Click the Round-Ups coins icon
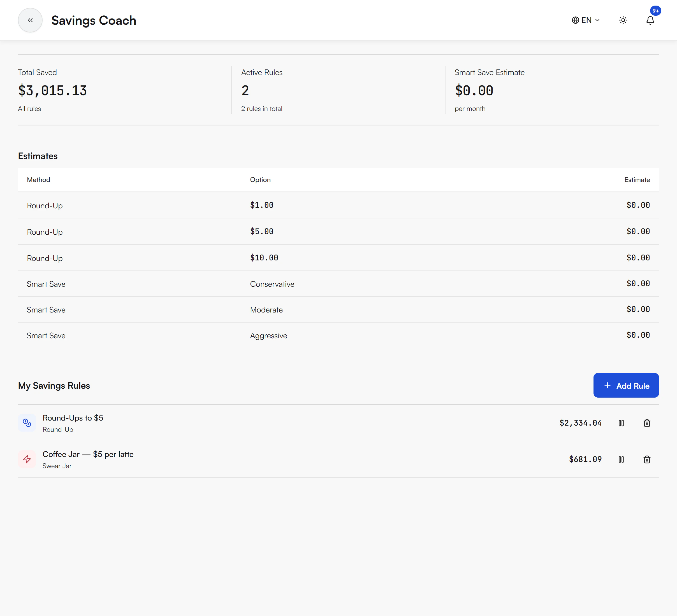 27,423
